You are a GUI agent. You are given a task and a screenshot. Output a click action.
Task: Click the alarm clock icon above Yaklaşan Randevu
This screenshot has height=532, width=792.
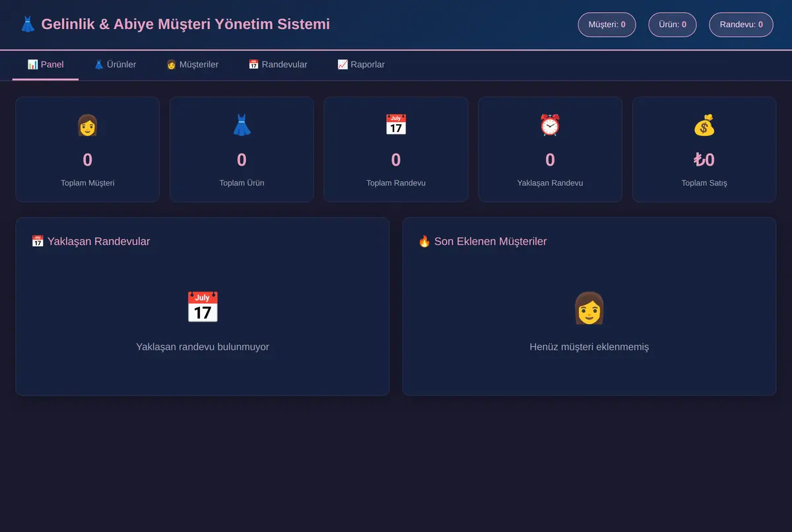(550, 125)
